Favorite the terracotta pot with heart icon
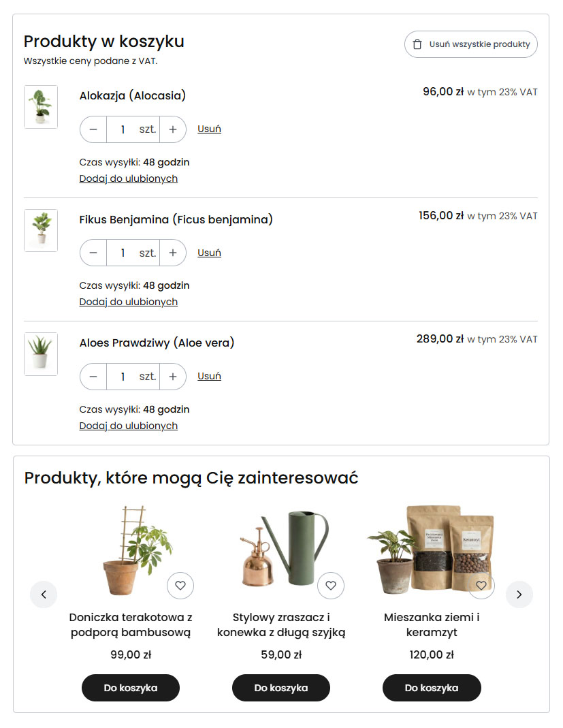This screenshot has width=563, height=728. tap(180, 586)
